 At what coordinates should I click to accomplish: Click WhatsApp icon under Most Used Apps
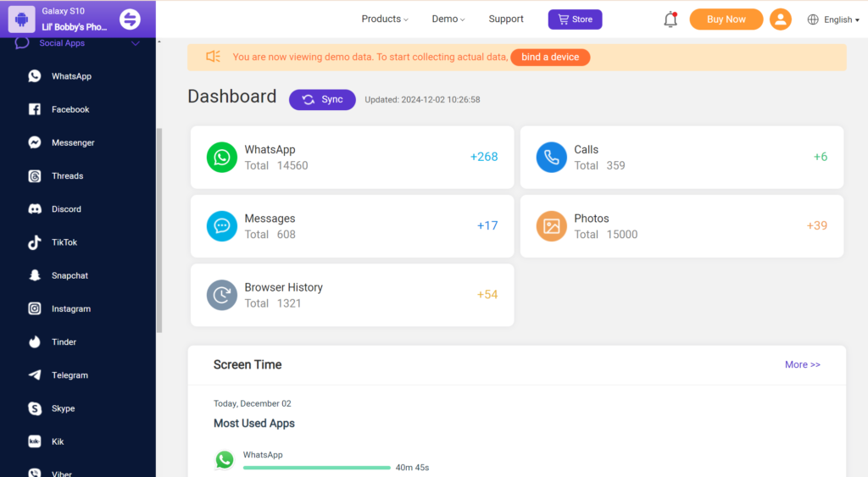tap(224, 460)
